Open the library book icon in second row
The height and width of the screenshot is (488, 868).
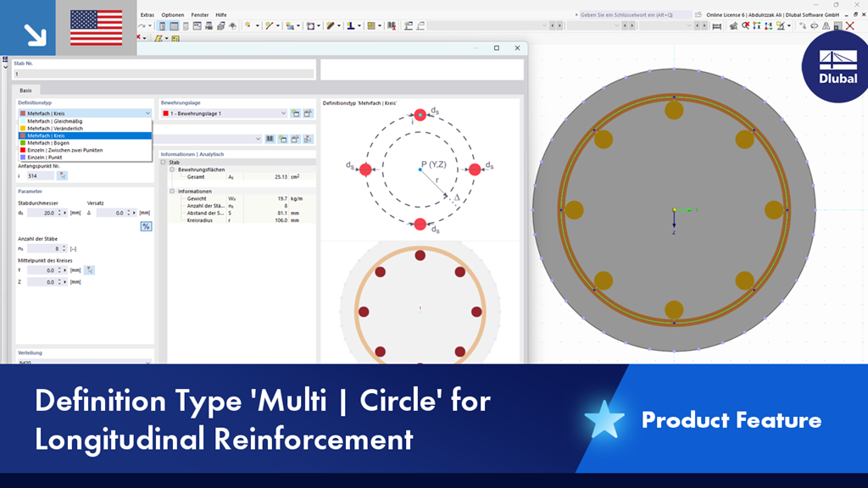[270, 139]
